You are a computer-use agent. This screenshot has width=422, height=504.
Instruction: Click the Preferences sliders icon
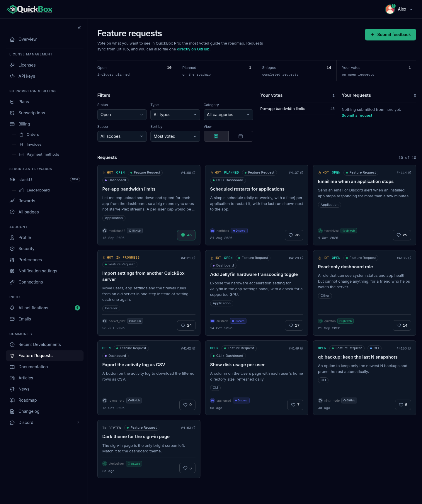12,260
